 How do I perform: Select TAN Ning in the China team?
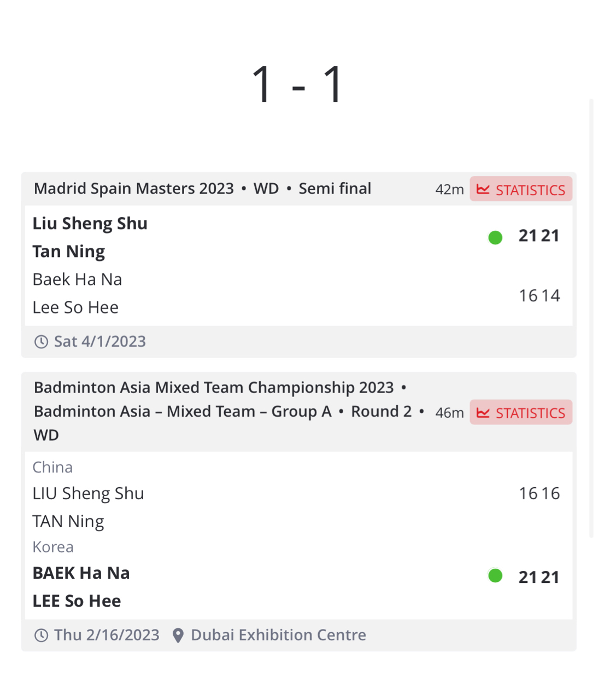tap(68, 522)
